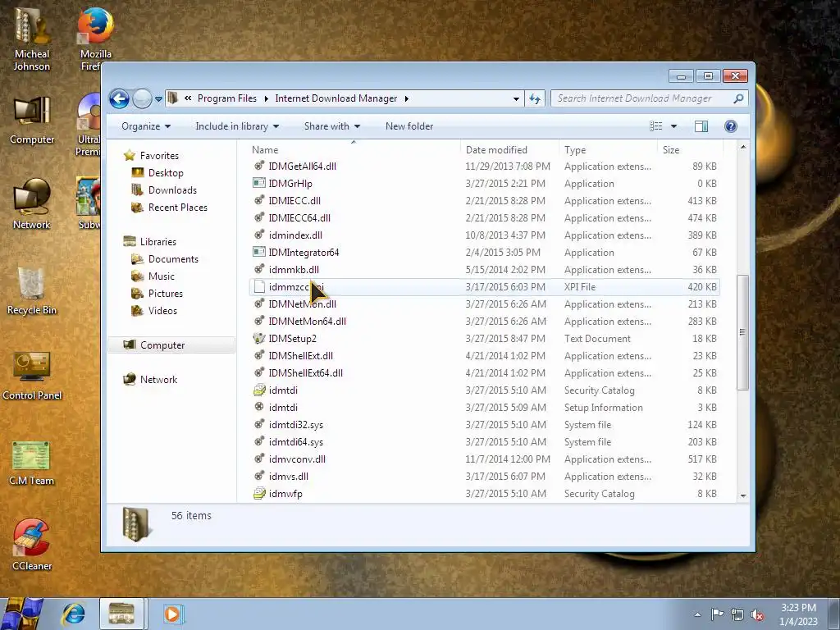This screenshot has height=630, width=840.
Task: Select the idmtdi Setup Information icon
Action: pyautogui.click(x=259, y=407)
